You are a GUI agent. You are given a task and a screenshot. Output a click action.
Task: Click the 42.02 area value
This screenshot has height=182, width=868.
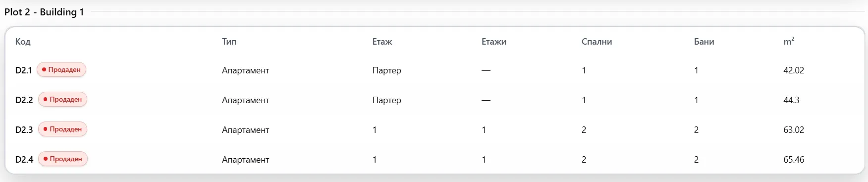tap(794, 70)
